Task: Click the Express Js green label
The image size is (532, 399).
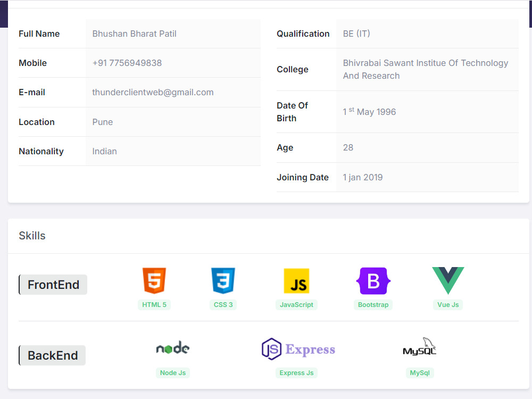Action: (296, 373)
